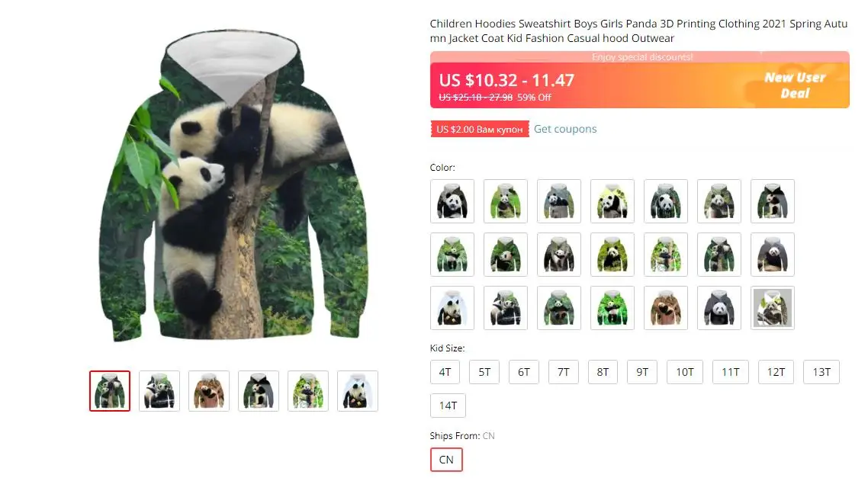Open the New User Deal banner
Viewport: 868px width, 481px height.
tap(795, 85)
